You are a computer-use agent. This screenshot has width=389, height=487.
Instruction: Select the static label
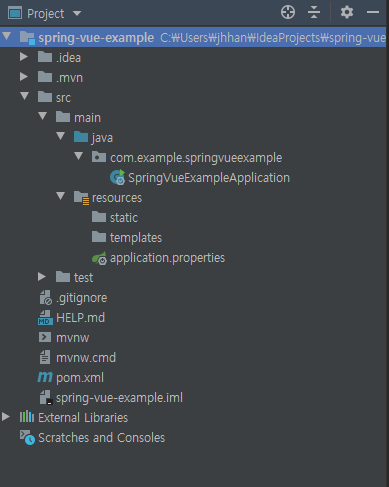124,218
